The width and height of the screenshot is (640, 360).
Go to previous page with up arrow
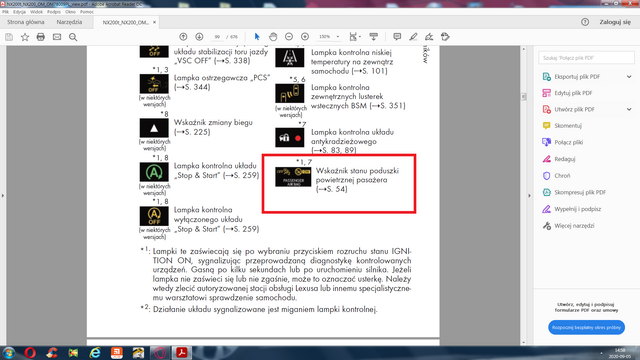183,37
